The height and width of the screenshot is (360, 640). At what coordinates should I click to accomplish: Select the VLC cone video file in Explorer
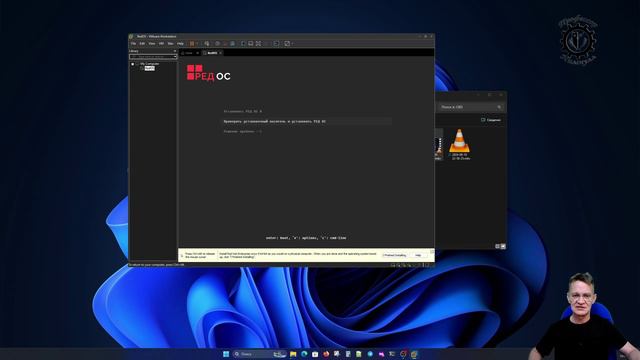click(x=460, y=144)
